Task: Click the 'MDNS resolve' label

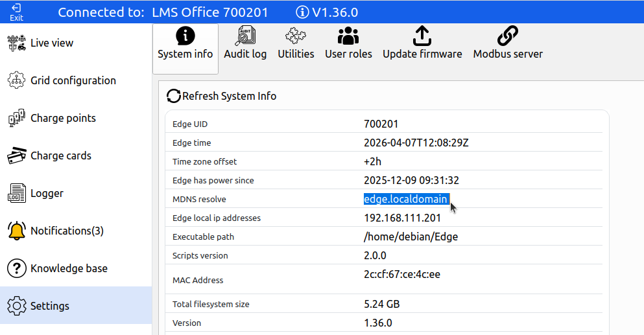Action: click(x=199, y=199)
